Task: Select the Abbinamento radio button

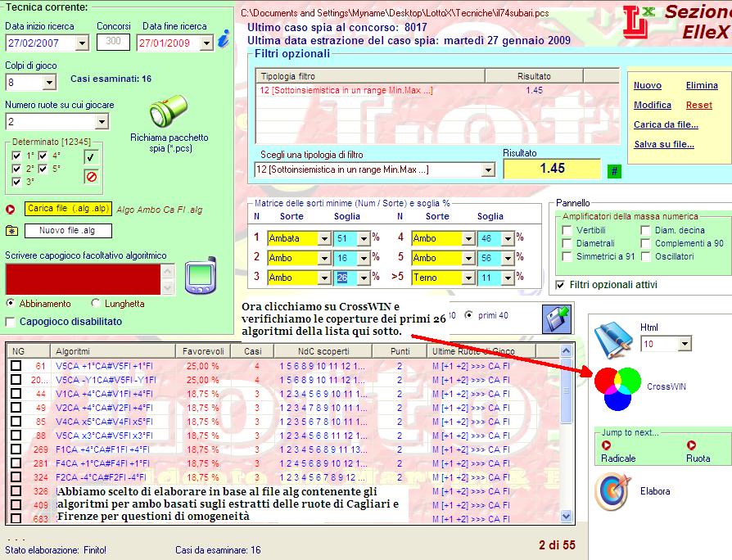Action: (x=10, y=303)
